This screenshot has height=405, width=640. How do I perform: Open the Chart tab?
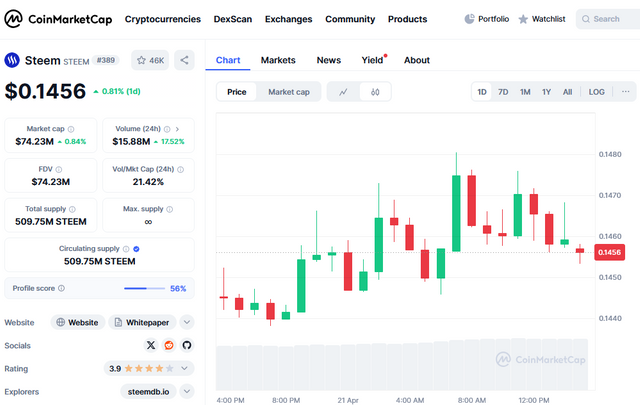click(228, 60)
